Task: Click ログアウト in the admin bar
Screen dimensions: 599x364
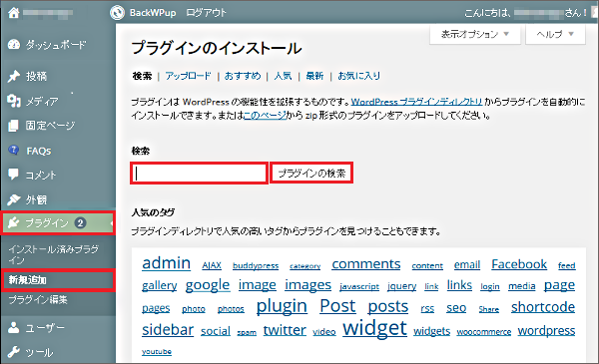Action: coord(207,13)
